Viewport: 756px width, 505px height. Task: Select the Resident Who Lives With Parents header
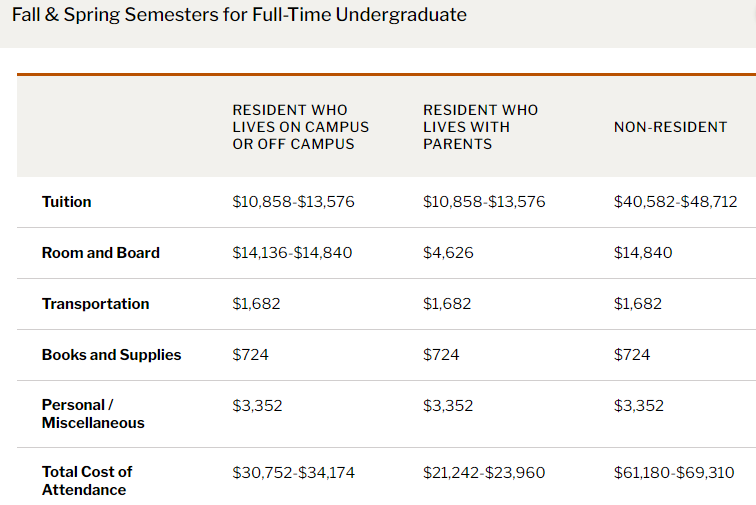480,127
